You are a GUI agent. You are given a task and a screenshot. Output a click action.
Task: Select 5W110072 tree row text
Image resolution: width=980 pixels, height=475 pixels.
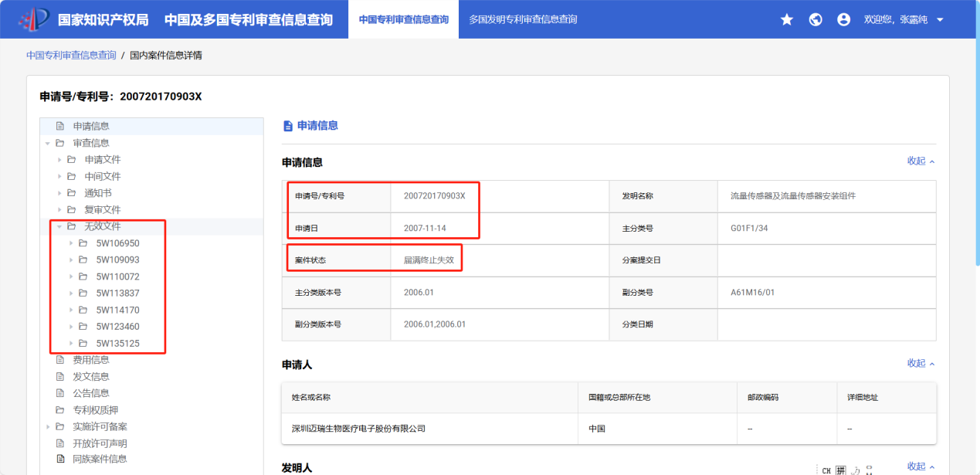(118, 277)
